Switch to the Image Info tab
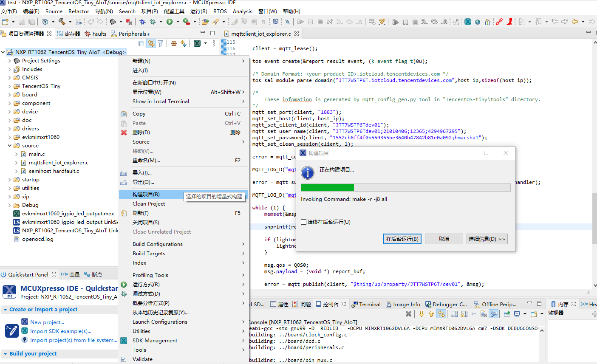The height and width of the screenshot is (364, 597). tap(403, 305)
